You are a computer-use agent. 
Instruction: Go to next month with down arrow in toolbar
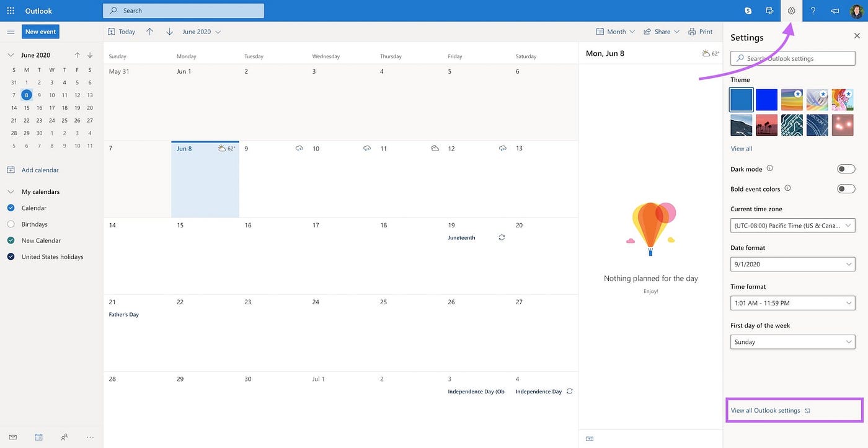pos(169,32)
